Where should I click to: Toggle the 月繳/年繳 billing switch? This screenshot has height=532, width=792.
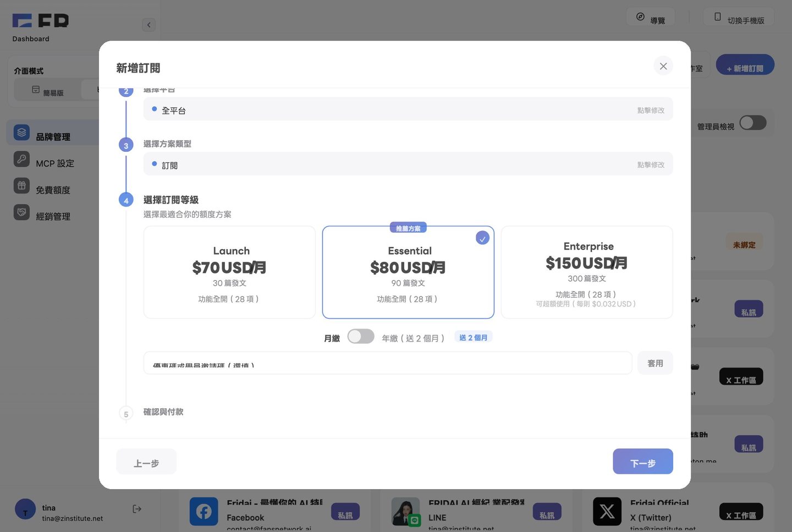[x=361, y=337]
